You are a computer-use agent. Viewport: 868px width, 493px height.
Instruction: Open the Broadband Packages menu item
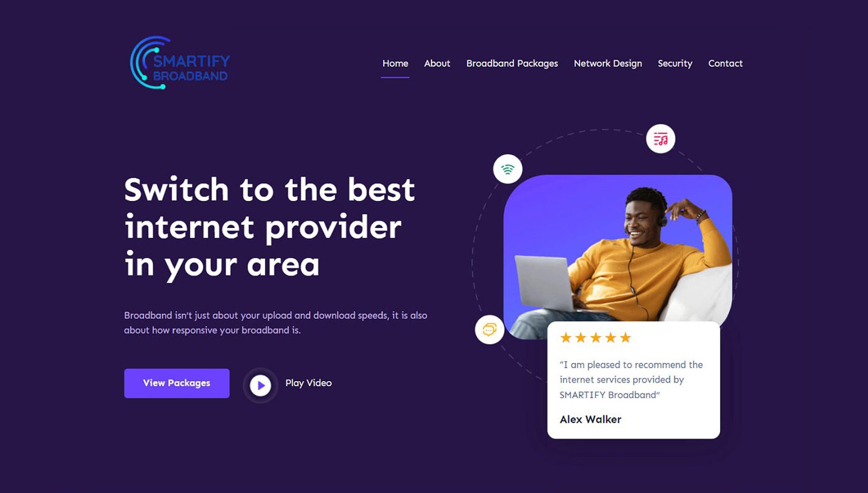point(511,63)
